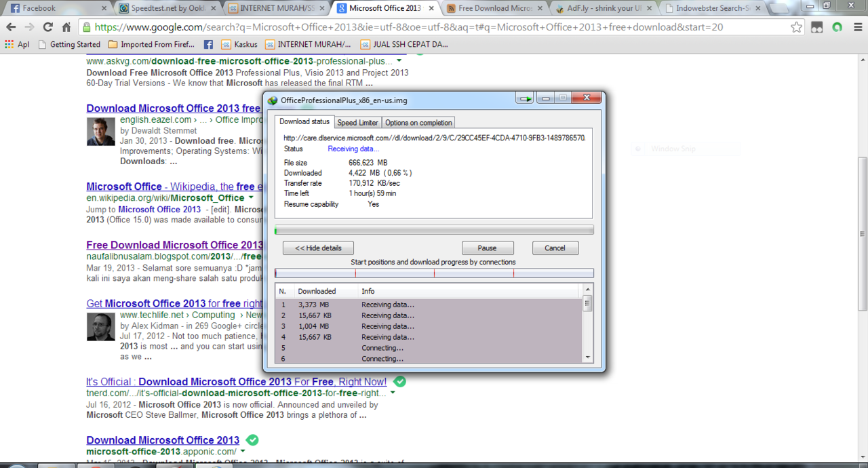
Task: Open the Kaskus bookmark
Action: coord(239,44)
